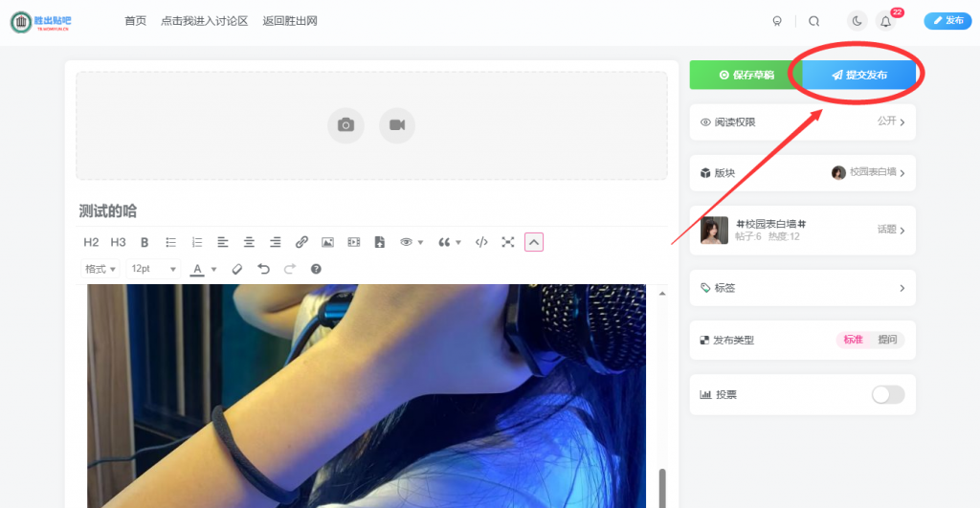Insert bulleted list

click(170, 242)
